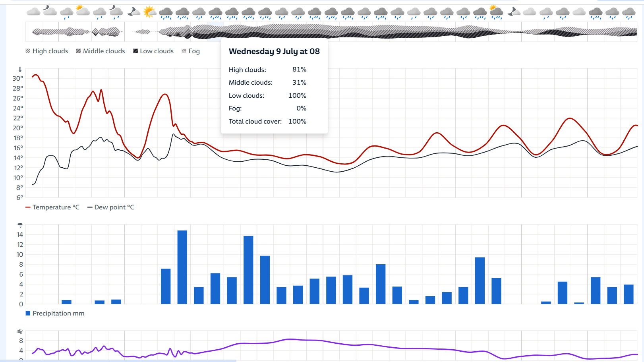Select the mostly sunny icon before the rain begins
Image resolution: width=644 pixels, height=362 pixels.
pyautogui.click(x=149, y=12)
